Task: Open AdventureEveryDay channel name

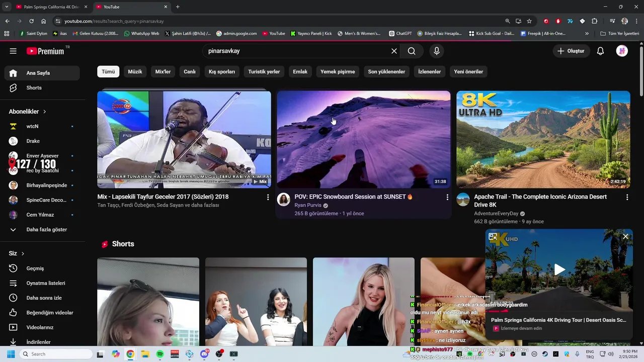Action: click(x=496, y=214)
